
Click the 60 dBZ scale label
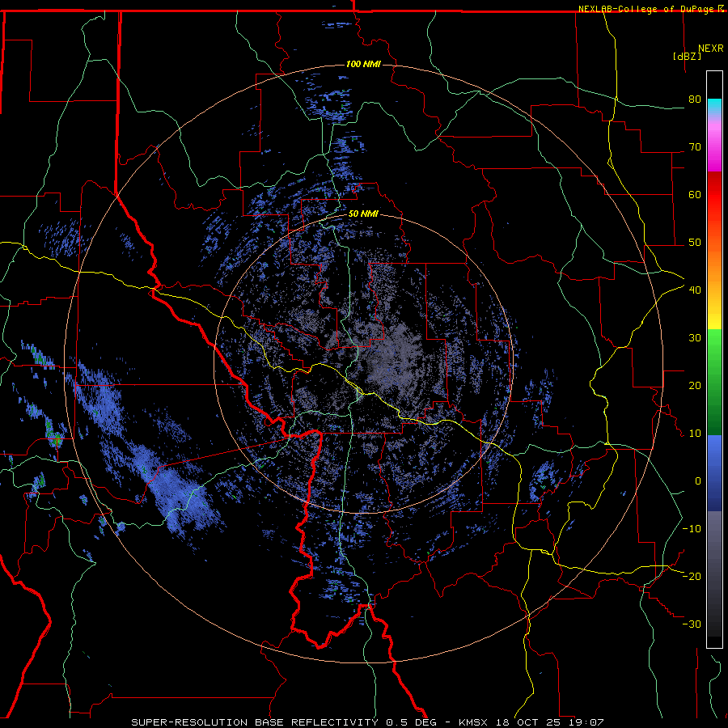[695, 194]
